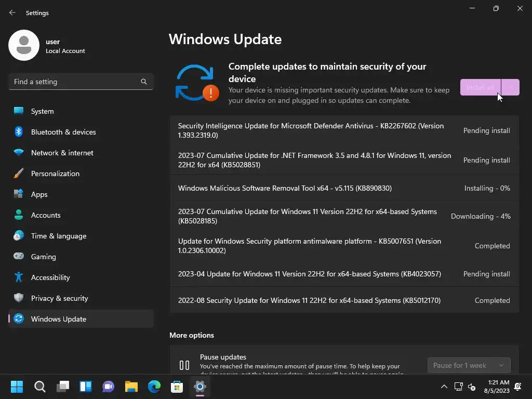Open Gaming settings

81,257
